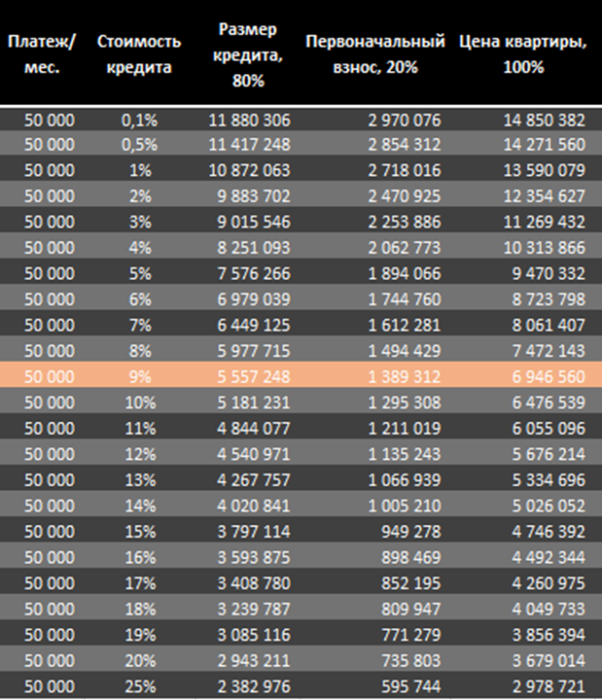Click apartment price 8 723 798
The height and width of the screenshot is (700, 602).
[x=549, y=299]
